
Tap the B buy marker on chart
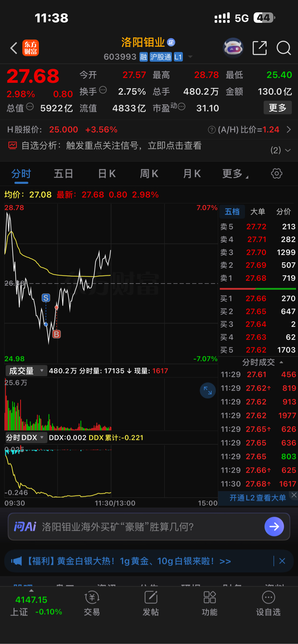[x=57, y=334]
